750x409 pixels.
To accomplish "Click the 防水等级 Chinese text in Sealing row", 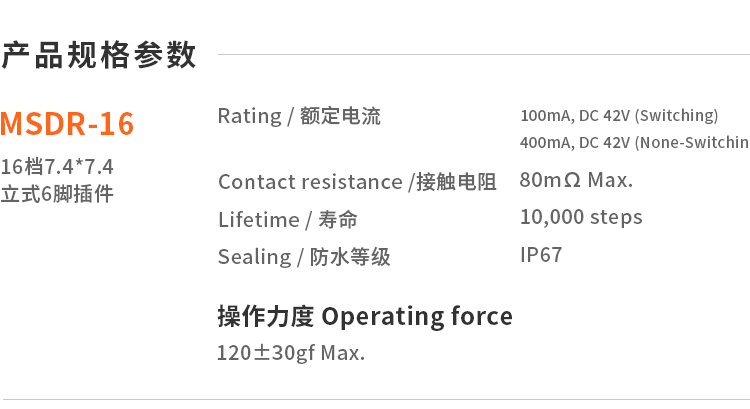I will 350,257.
